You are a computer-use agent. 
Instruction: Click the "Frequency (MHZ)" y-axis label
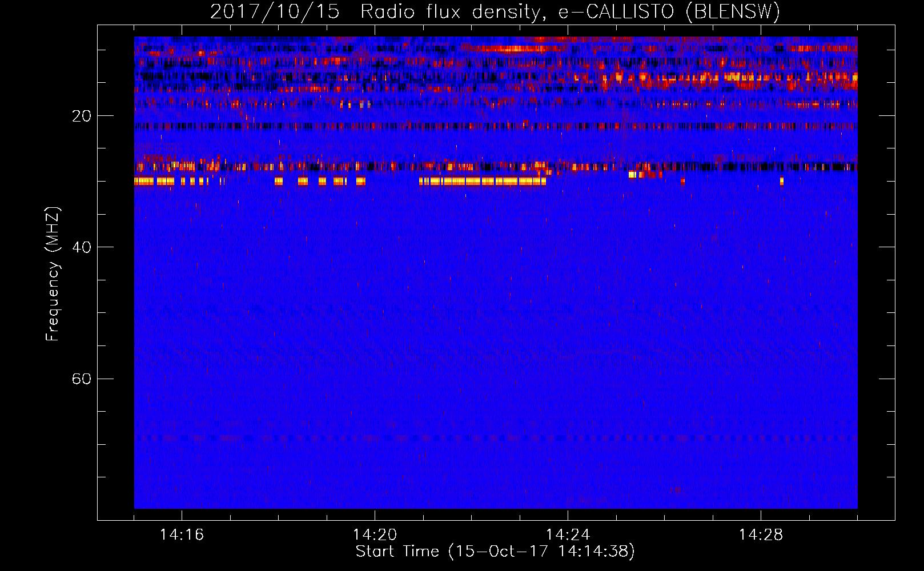(53, 274)
